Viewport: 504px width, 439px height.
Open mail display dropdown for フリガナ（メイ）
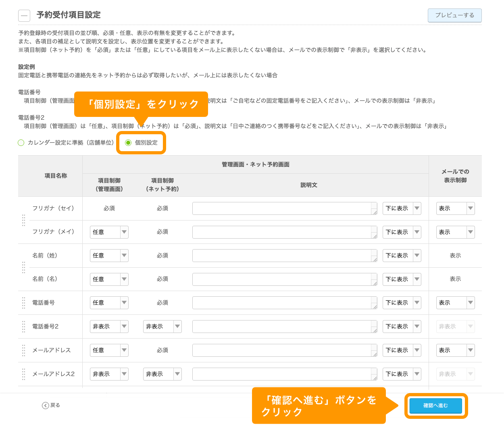pos(456,232)
